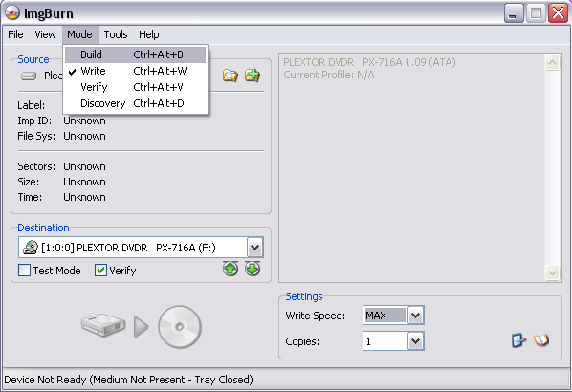The width and height of the screenshot is (572, 392).
Task: Click the open book icon in Settings
Action: 541,340
